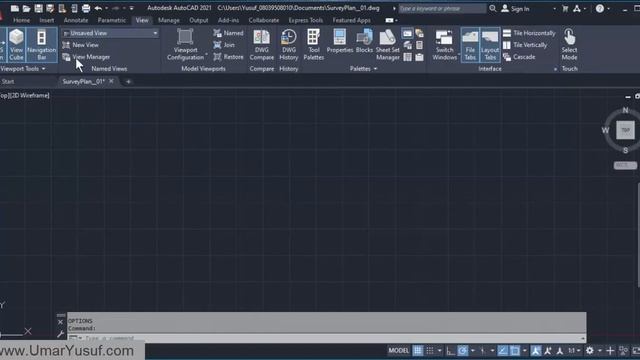Click Sign In
The width and height of the screenshot is (640, 360).
tap(515, 9)
